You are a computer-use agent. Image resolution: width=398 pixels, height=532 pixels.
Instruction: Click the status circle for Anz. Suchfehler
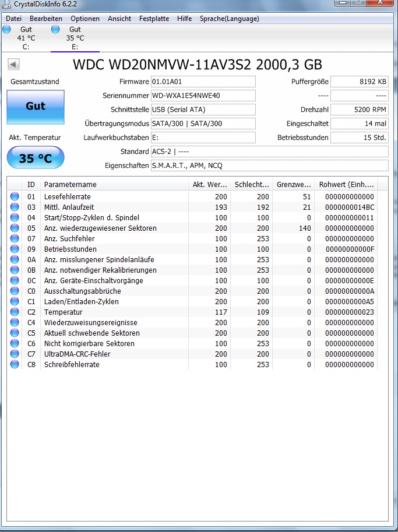15,239
